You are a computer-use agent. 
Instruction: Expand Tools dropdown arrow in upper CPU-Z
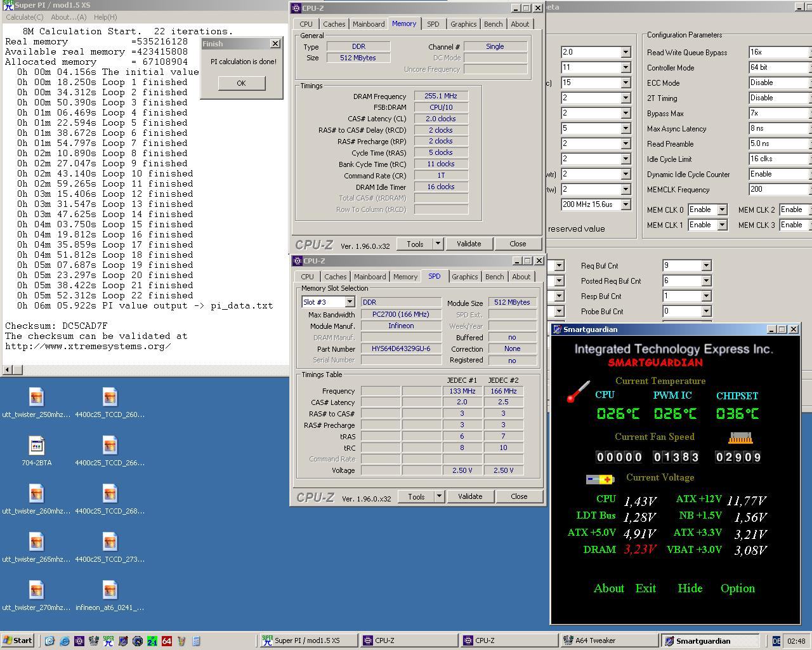438,244
